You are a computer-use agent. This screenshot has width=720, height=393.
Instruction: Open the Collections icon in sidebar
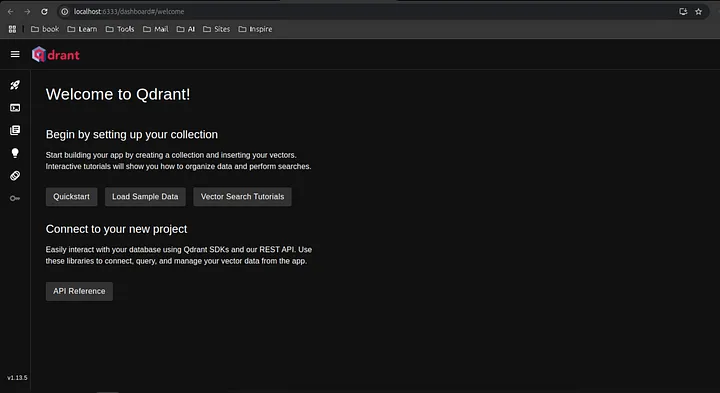tap(15, 130)
